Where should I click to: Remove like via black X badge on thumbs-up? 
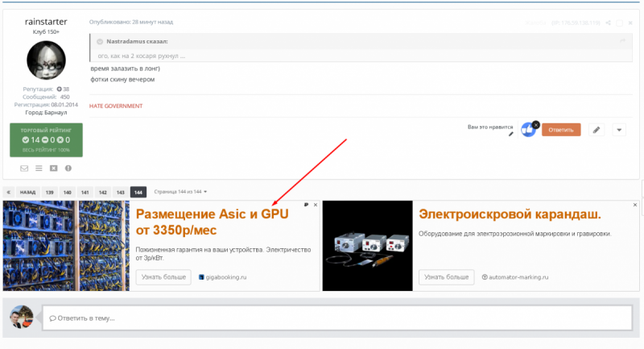(535, 125)
